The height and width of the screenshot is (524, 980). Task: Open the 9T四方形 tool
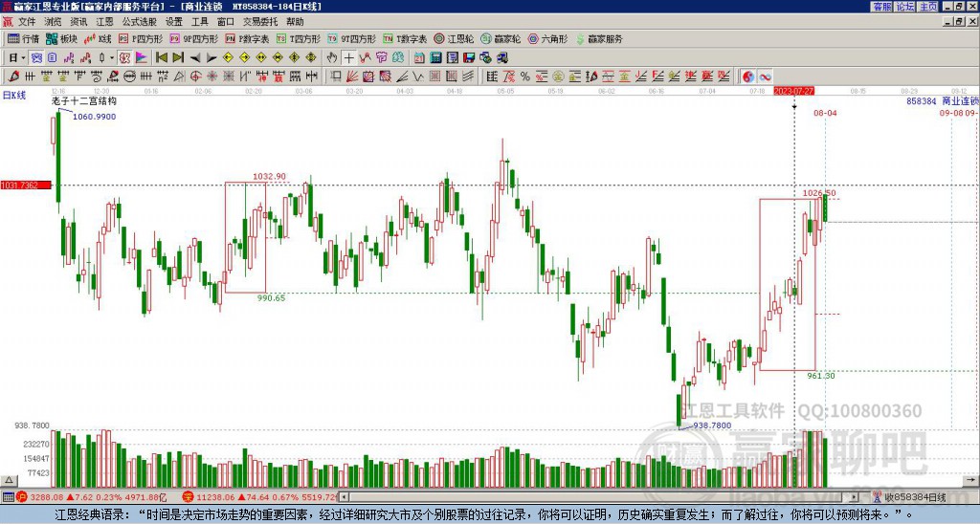point(352,38)
